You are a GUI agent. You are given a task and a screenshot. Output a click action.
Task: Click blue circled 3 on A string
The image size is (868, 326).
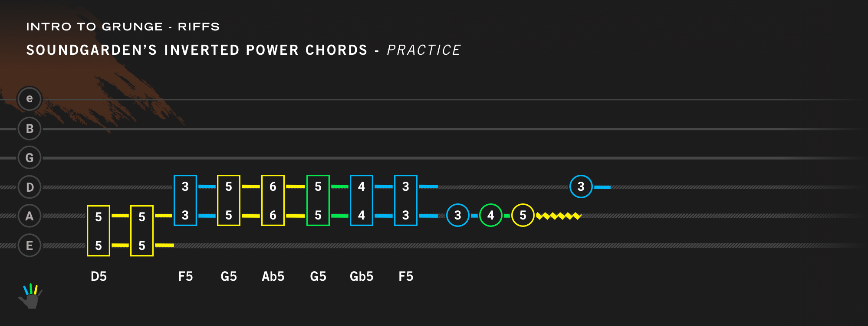click(457, 215)
